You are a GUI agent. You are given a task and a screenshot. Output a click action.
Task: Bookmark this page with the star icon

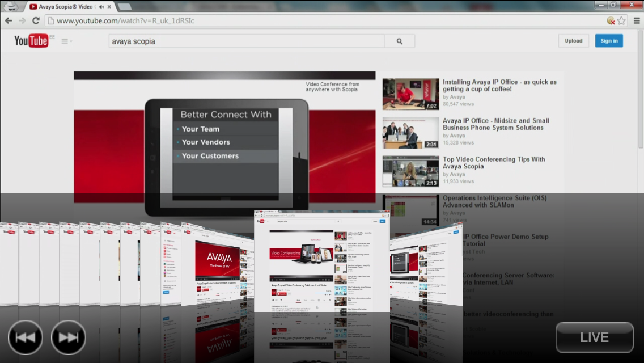click(621, 20)
